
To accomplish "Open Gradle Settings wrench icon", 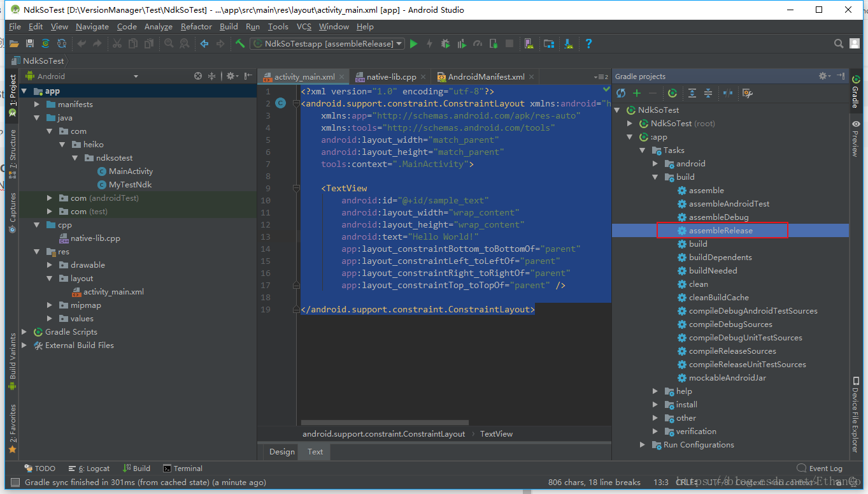I will (x=748, y=93).
